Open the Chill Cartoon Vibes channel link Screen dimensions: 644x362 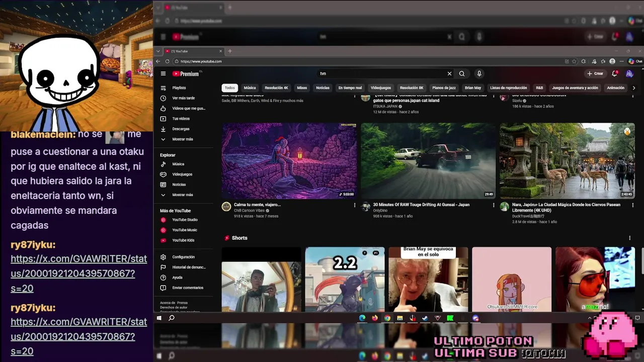pyautogui.click(x=249, y=211)
